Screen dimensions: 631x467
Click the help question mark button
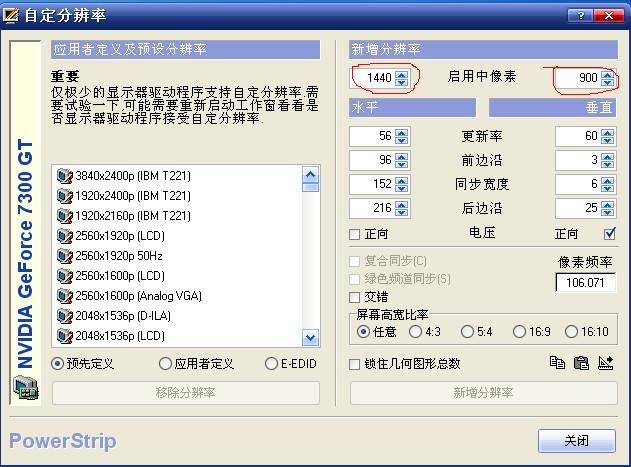(x=580, y=16)
